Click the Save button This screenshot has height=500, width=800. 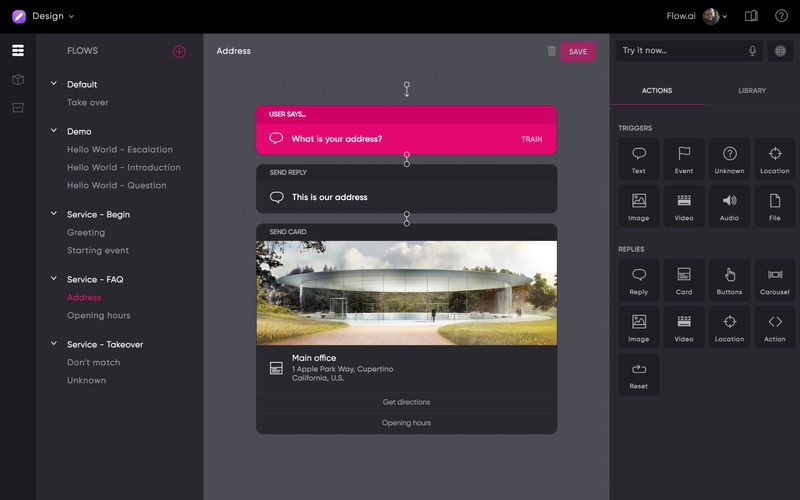[x=578, y=52]
